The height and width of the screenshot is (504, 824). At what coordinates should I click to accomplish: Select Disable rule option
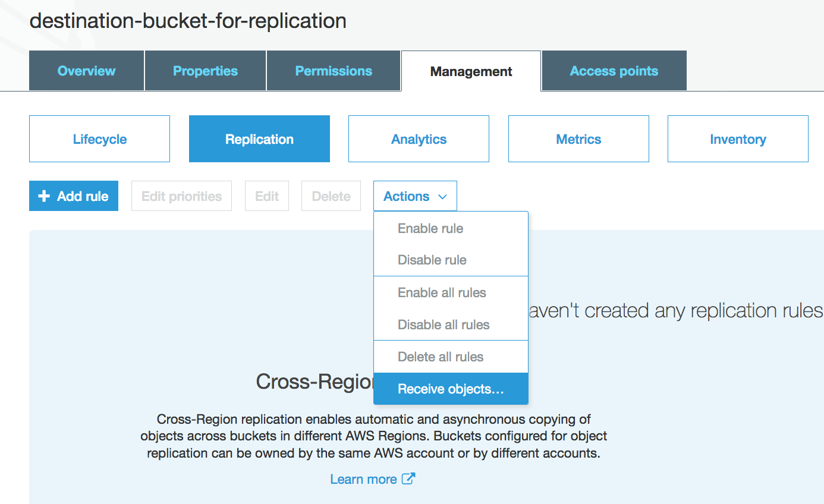[432, 260]
